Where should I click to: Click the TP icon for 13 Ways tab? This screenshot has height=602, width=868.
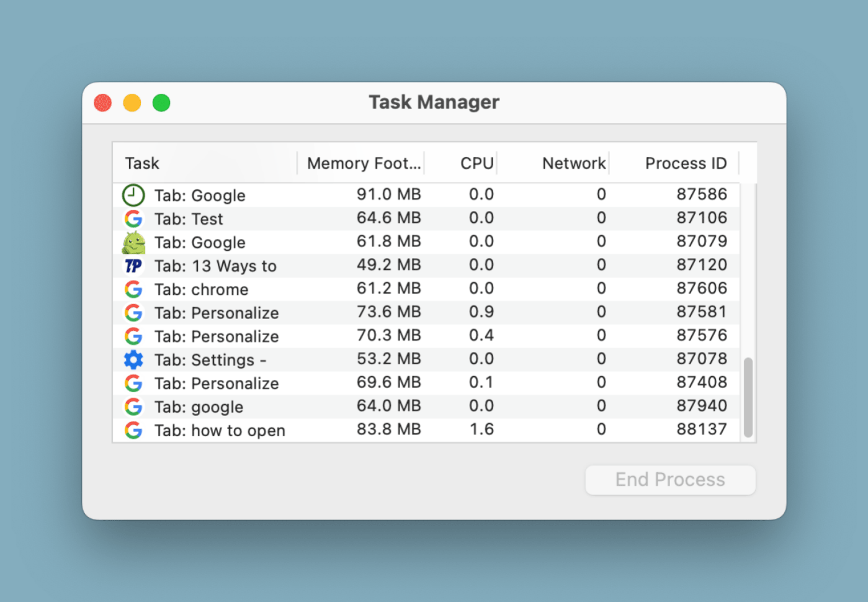pos(133,266)
